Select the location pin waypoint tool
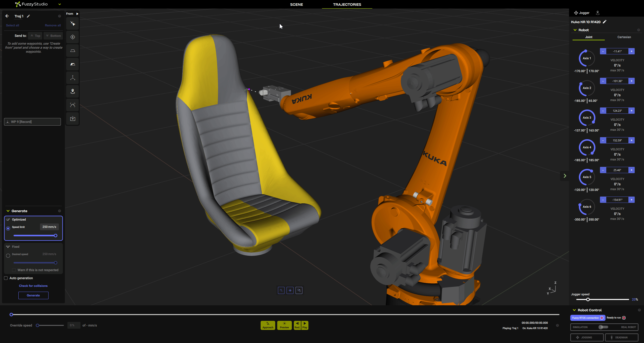 [73, 91]
